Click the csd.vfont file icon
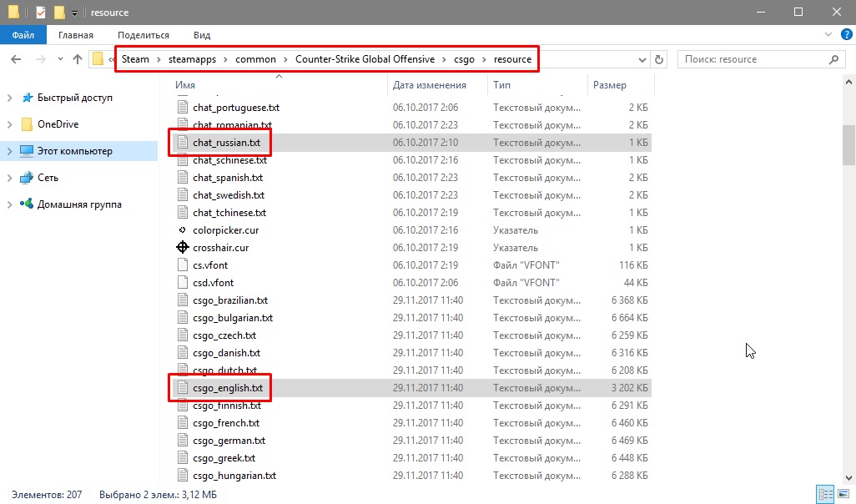 coord(183,282)
